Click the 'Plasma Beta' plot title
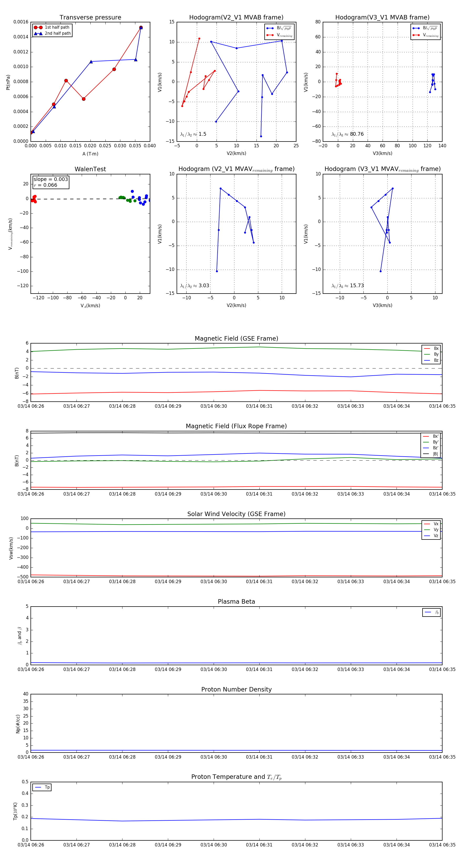The image size is (473, 868). click(x=236, y=602)
